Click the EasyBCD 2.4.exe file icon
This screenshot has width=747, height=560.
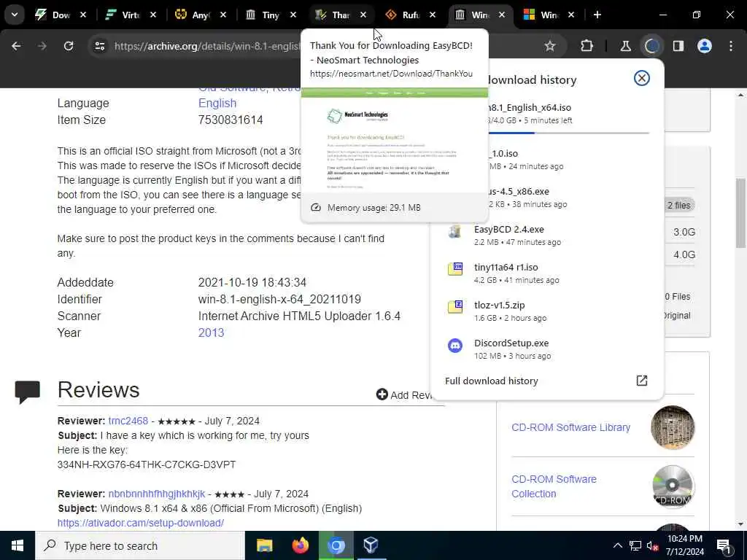point(455,231)
